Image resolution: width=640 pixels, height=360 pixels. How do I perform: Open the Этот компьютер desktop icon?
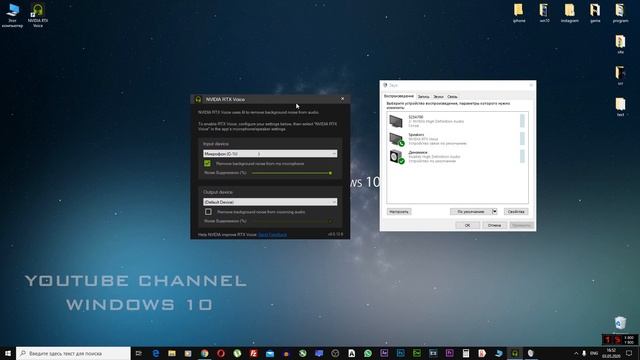click(12, 16)
